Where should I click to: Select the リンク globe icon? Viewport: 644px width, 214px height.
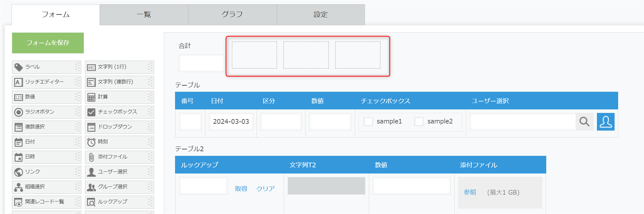[18, 172]
